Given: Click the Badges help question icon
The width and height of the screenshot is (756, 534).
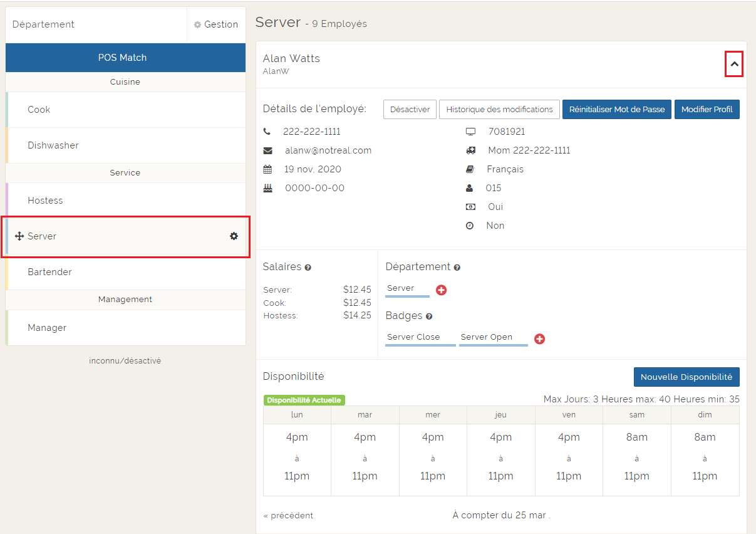Looking at the screenshot, I should (429, 317).
